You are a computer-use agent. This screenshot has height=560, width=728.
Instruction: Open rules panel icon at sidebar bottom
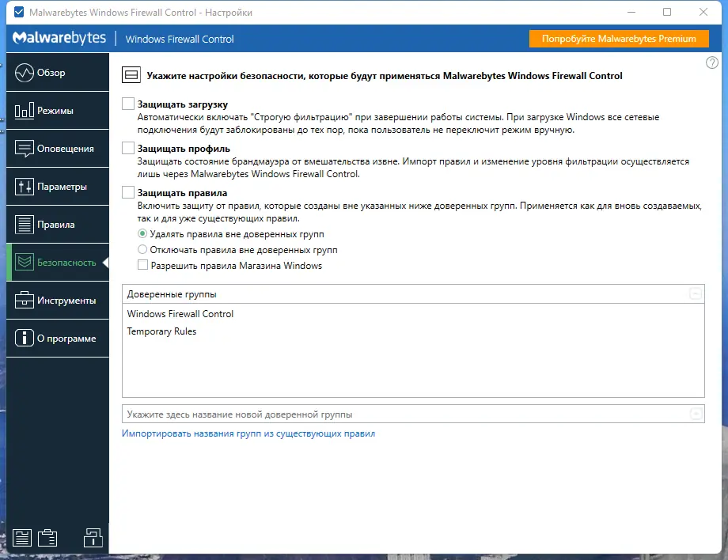(x=22, y=538)
